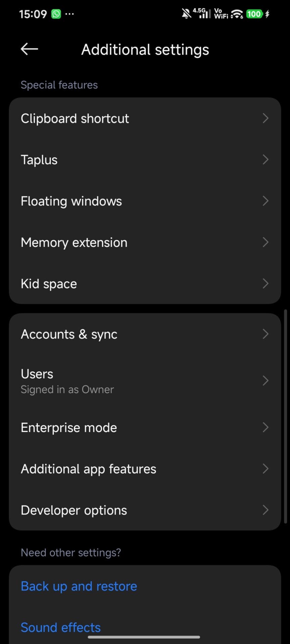Expand Memory extension using its chevron
290x644 pixels.
(265, 242)
